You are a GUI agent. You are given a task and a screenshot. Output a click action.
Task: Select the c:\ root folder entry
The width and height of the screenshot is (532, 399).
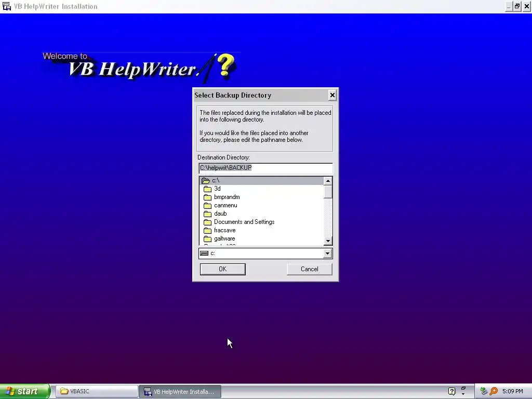click(x=262, y=180)
